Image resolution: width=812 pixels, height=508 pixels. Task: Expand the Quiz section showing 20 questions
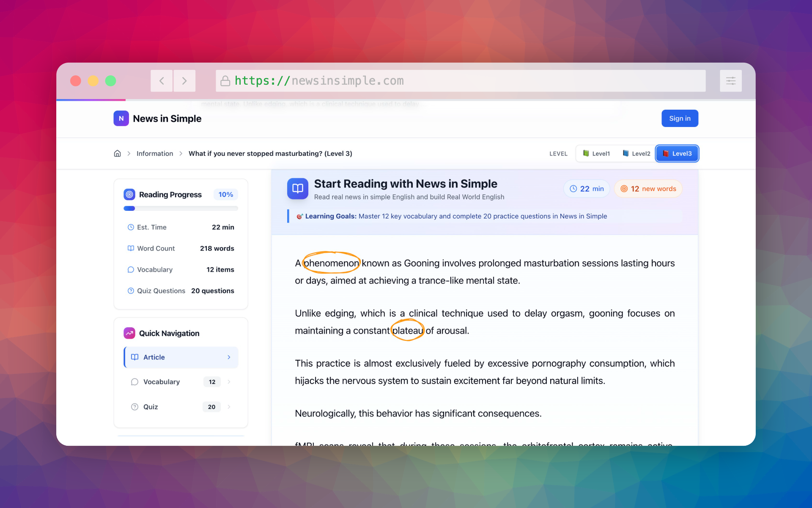point(181,406)
